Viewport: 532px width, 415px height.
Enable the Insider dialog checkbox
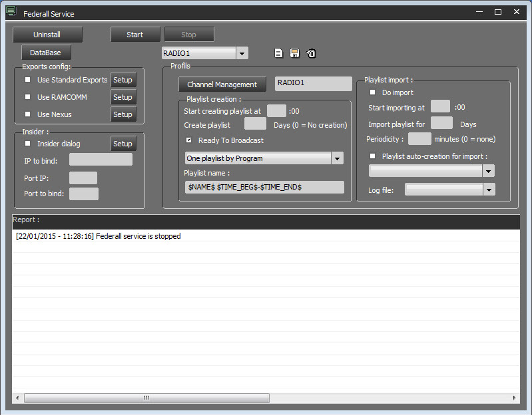click(28, 144)
